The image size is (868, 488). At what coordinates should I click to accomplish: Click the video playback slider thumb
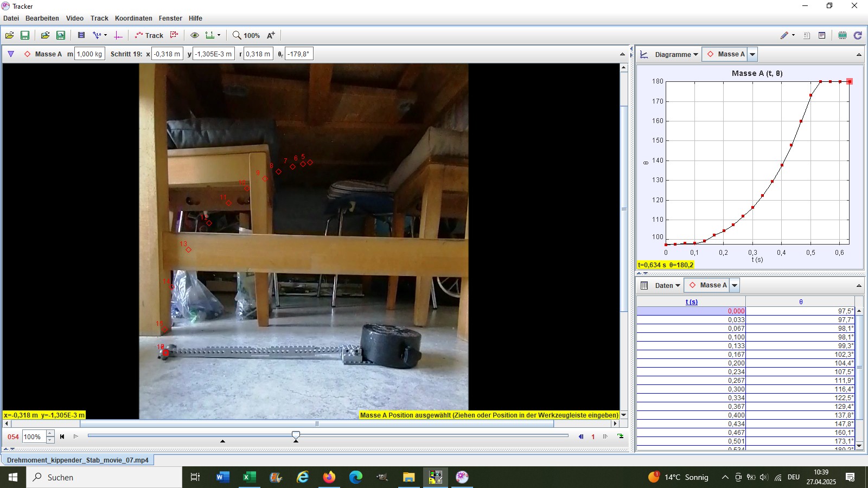click(x=296, y=435)
